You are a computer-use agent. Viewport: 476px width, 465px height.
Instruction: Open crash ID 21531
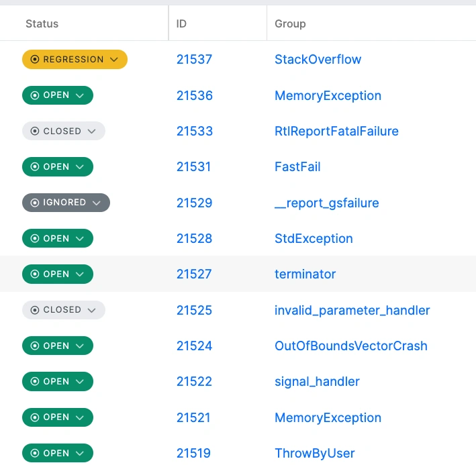(193, 167)
